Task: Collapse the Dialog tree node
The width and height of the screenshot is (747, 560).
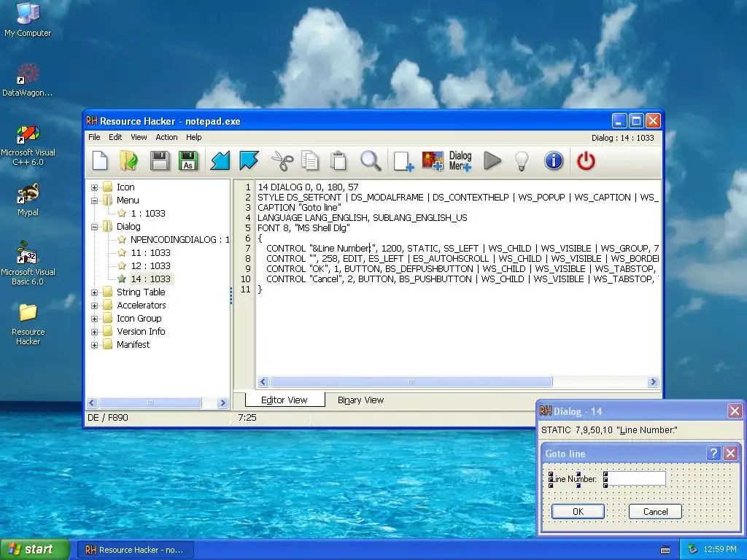Action: pyautogui.click(x=94, y=227)
